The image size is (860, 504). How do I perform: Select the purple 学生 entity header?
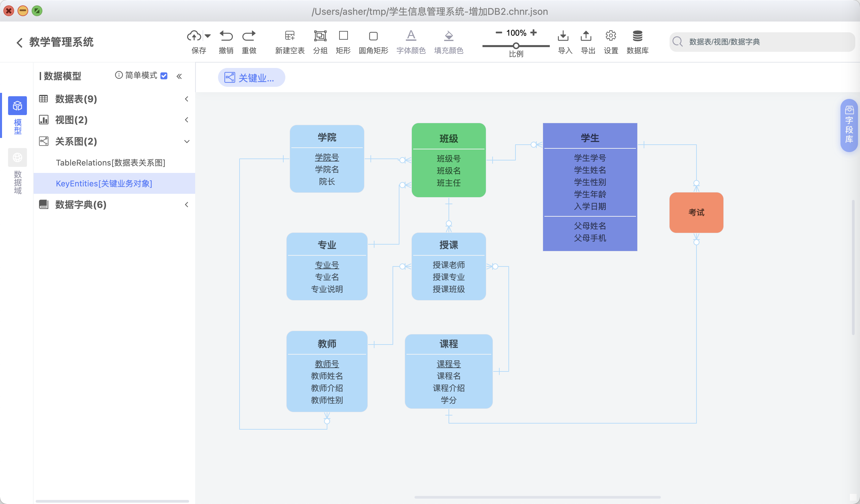click(590, 138)
